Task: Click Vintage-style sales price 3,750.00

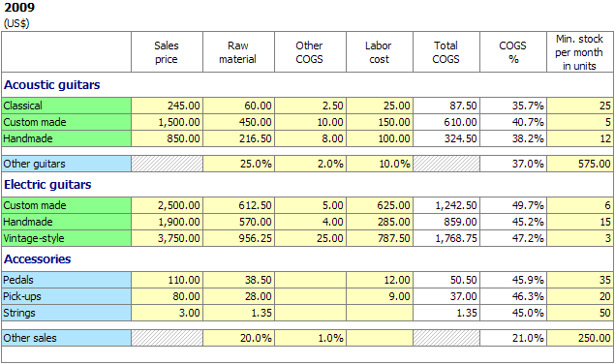Action: 168,238
